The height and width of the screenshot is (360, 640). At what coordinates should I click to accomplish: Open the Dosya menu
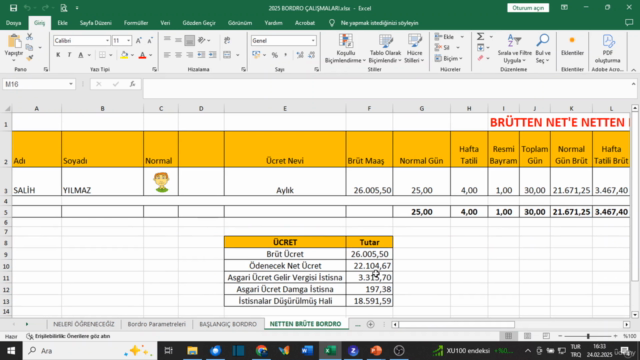13,23
